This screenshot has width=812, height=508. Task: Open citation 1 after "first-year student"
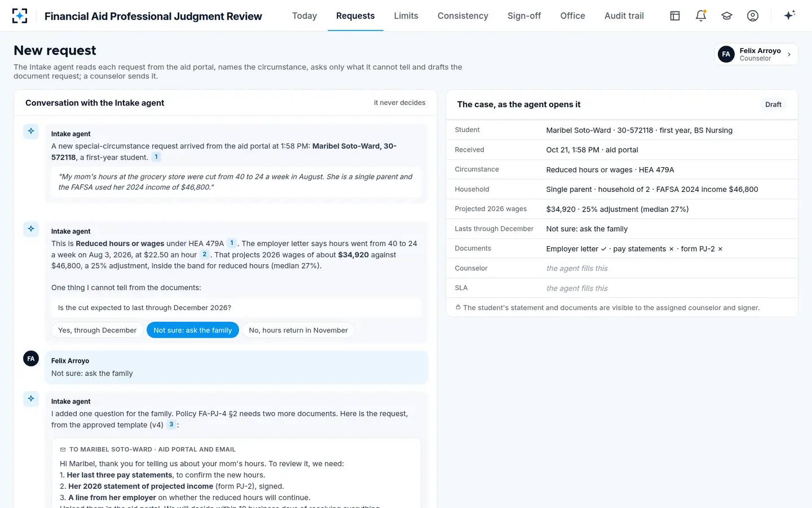tap(156, 157)
